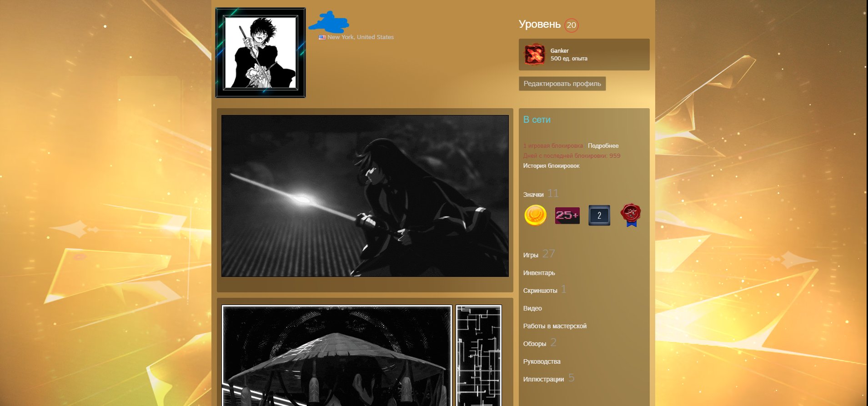Viewport: 868px width, 406px height.
Task: Open the Видео videos link
Action: pyautogui.click(x=532, y=308)
